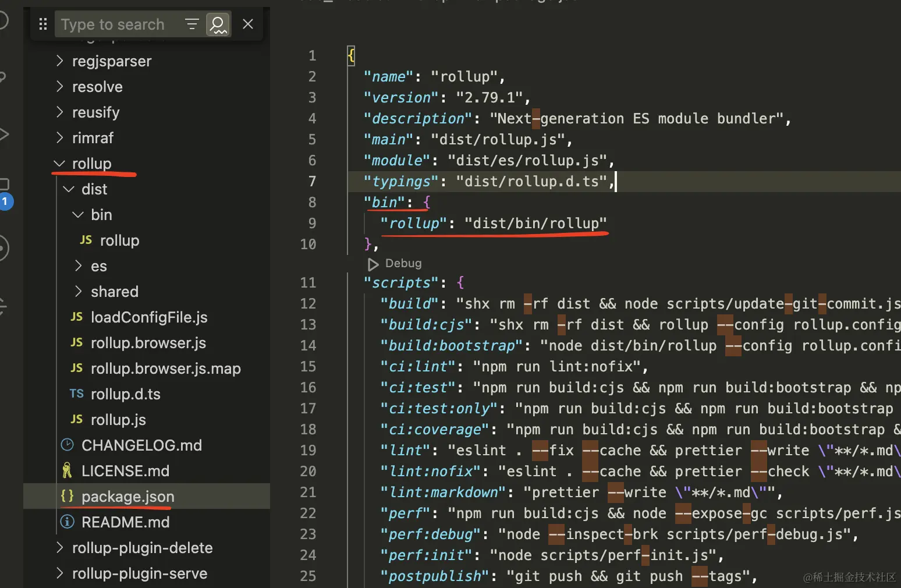Expand the regjsparser folder

tap(59, 61)
